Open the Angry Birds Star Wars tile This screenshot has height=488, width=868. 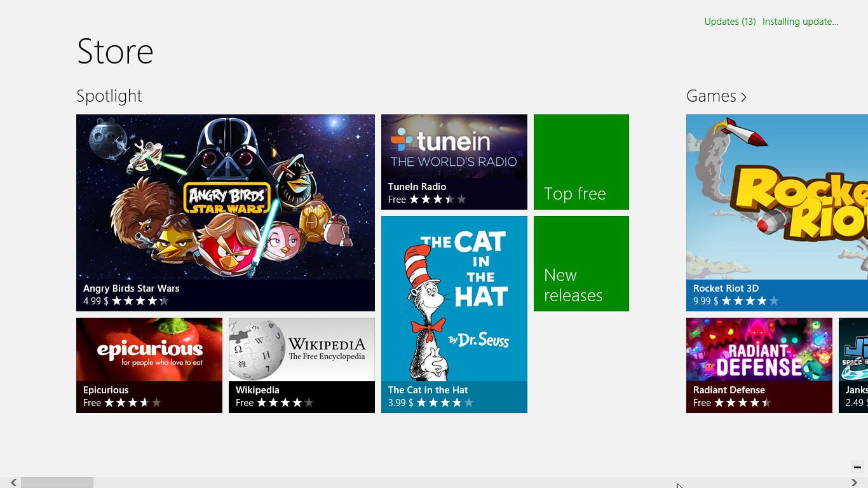(226, 213)
